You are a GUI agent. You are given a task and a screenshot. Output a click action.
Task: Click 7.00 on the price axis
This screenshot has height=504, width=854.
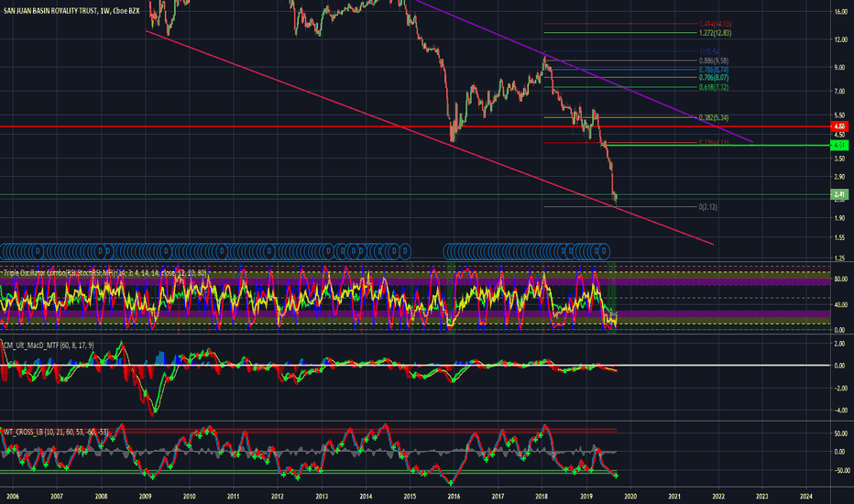(x=840, y=92)
